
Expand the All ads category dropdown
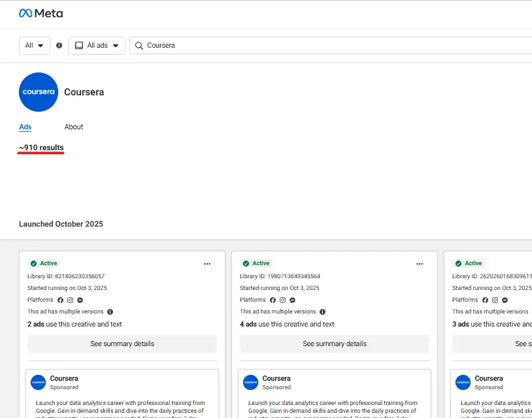(x=97, y=46)
